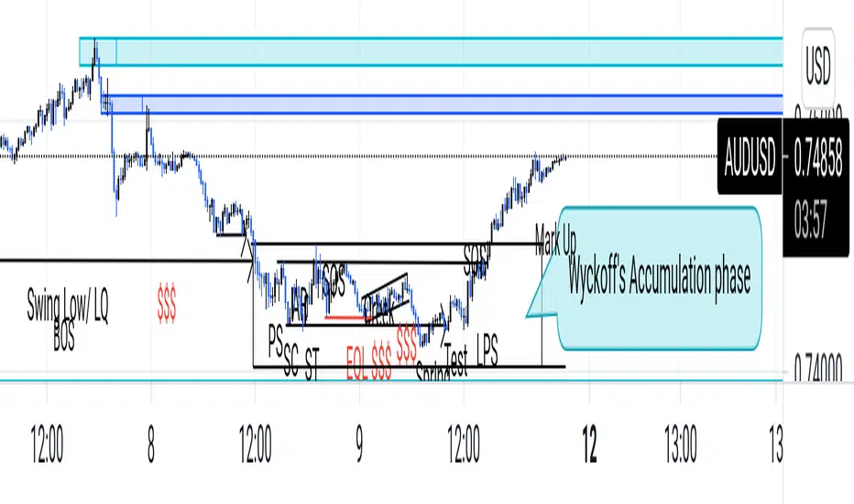Click the 0.74000 price axis label
854x504 pixels.
pyautogui.click(x=818, y=367)
